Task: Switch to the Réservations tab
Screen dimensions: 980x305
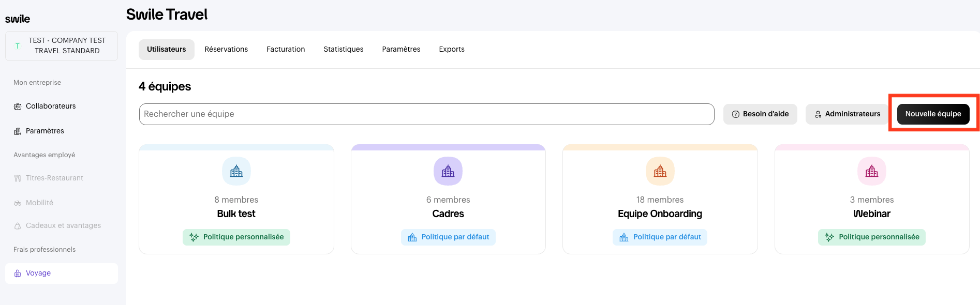Action: pyautogui.click(x=226, y=49)
